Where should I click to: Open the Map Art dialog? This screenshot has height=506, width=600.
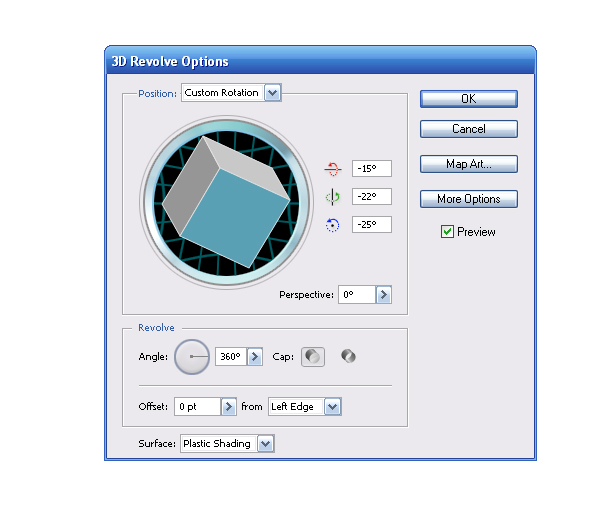tap(469, 164)
